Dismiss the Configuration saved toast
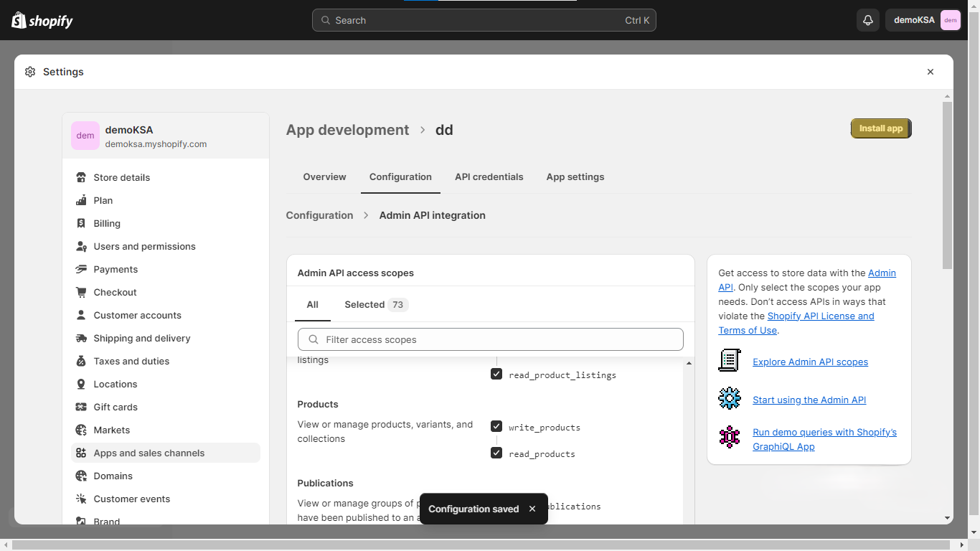This screenshot has width=980, height=551. 532,509
